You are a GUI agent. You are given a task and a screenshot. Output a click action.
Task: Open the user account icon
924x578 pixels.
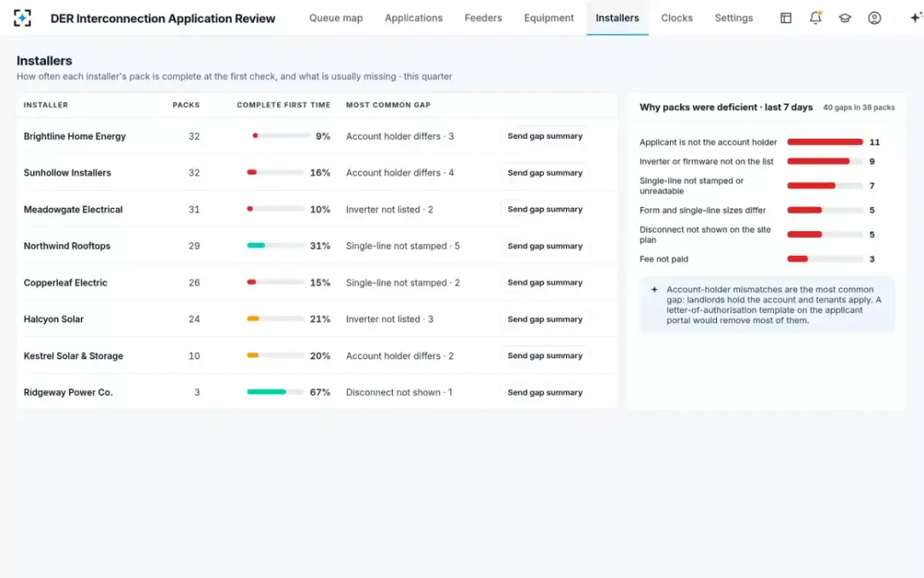click(x=874, y=18)
